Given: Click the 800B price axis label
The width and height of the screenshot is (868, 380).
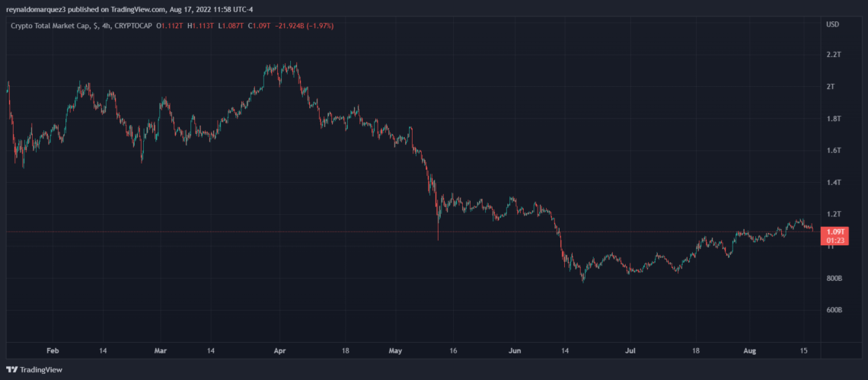Looking at the screenshot, I should [x=834, y=278].
